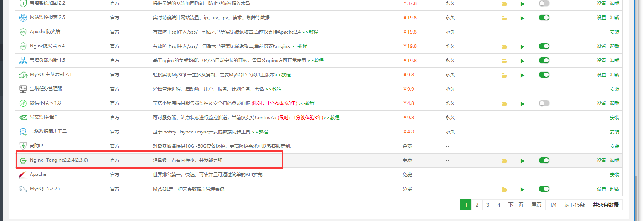Viewport: 644px width, 221px height.
Task: Click play icon in 微信小程序 row
Action: pos(522,104)
